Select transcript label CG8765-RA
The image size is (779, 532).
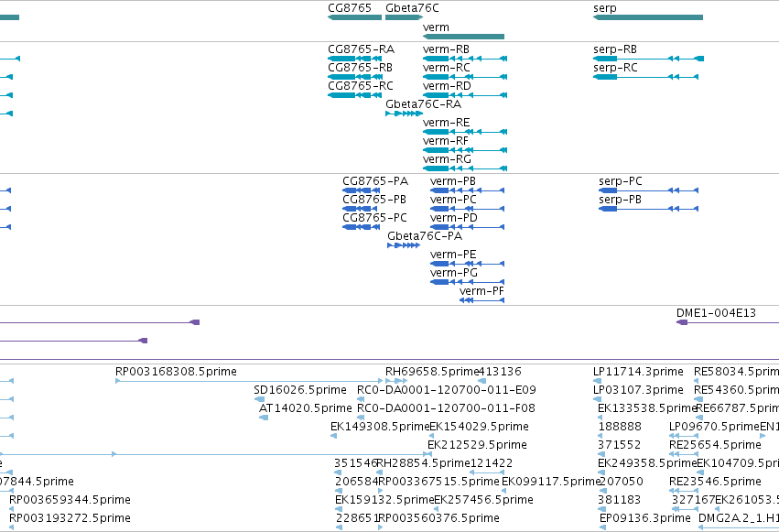pos(362,49)
